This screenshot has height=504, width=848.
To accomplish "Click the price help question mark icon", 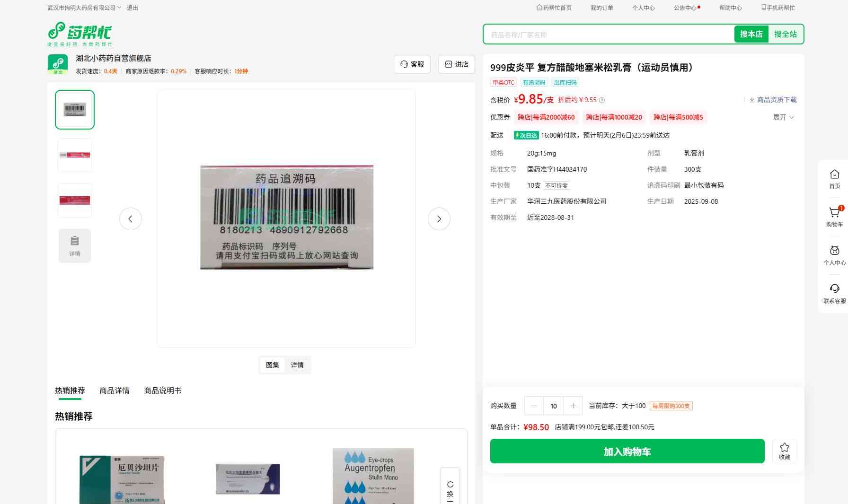I will (x=602, y=100).
